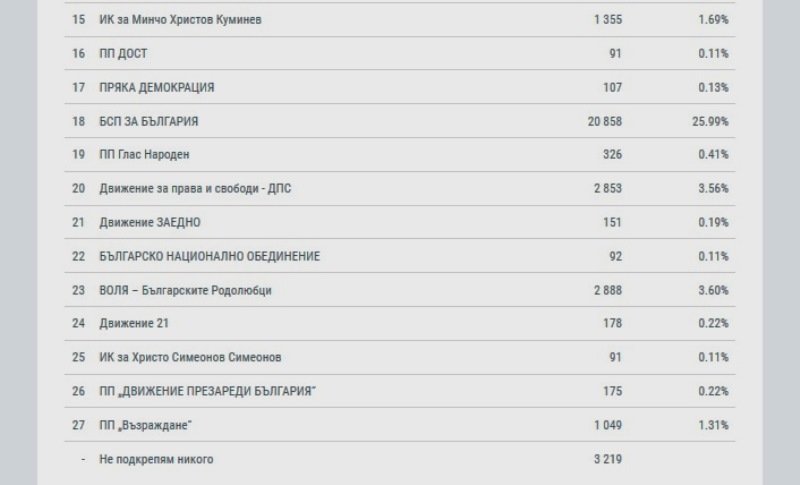This screenshot has width=800, height=485.
Task: Select the Движение 21 row
Action: point(399,323)
